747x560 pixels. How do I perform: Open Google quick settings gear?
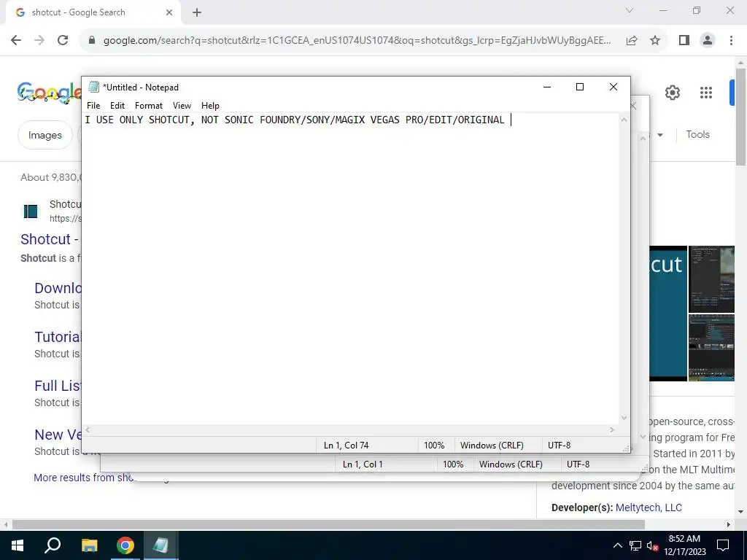coord(672,93)
